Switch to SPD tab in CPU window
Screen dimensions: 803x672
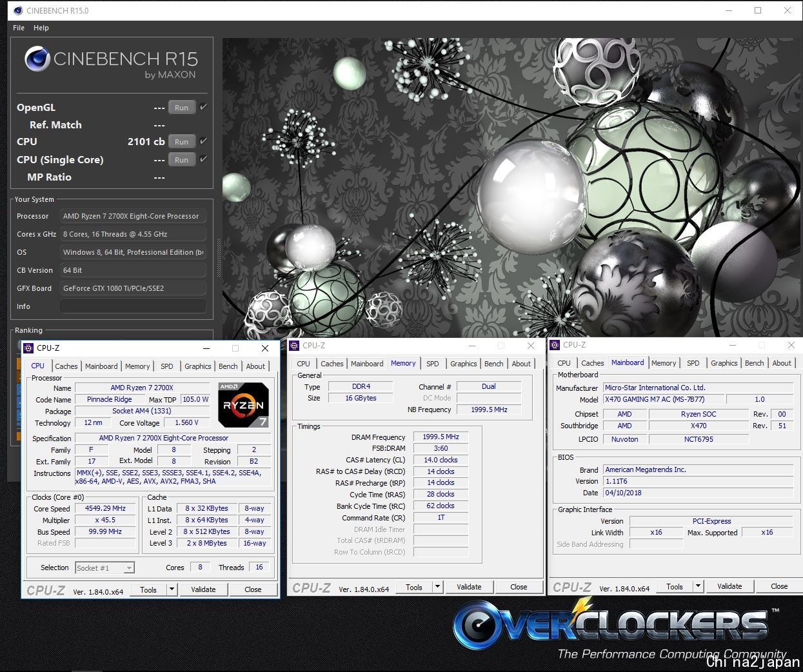coord(167,366)
